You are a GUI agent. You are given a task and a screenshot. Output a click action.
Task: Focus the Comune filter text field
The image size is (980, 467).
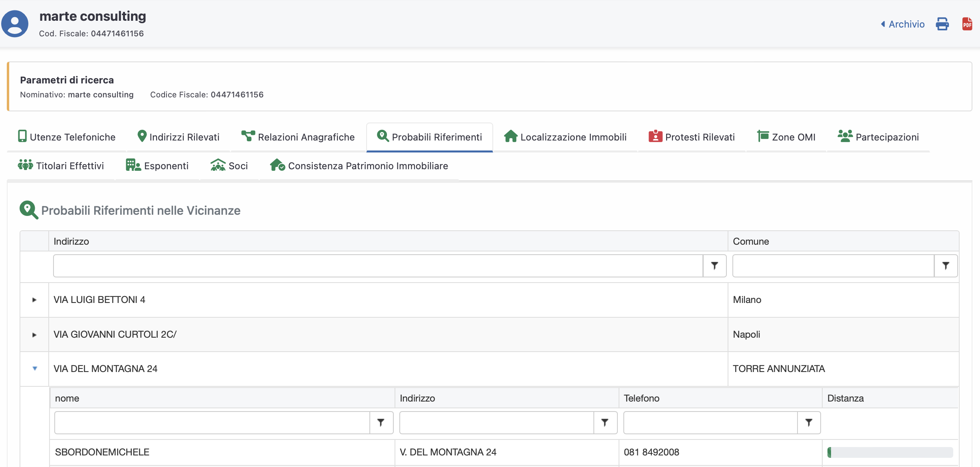point(833,266)
